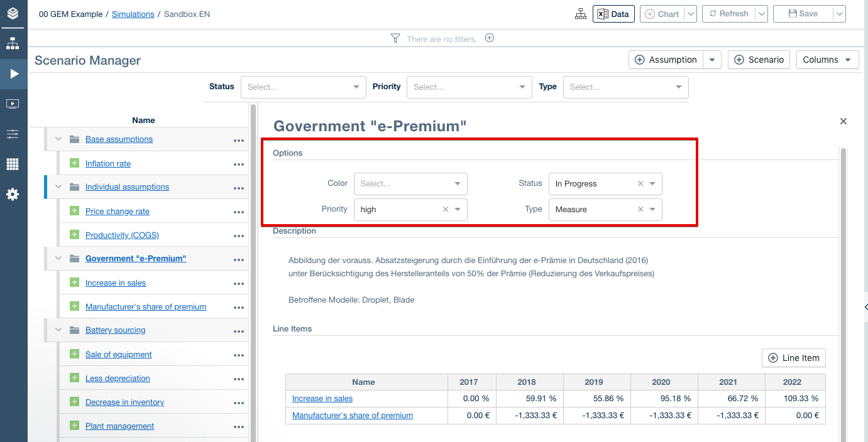Screen dimensions: 868x442
Task: Select the play icon in left sidebar
Action: pos(14,74)
